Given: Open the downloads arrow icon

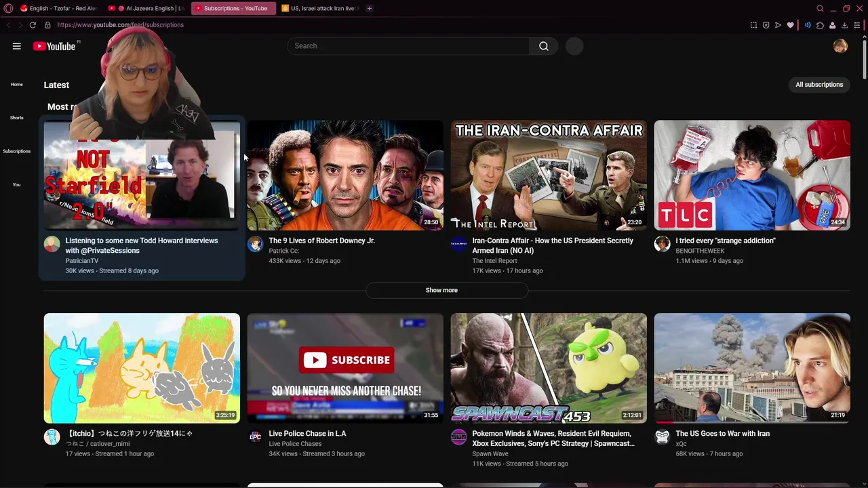Looking at the screenshot, I should point(844,25).
